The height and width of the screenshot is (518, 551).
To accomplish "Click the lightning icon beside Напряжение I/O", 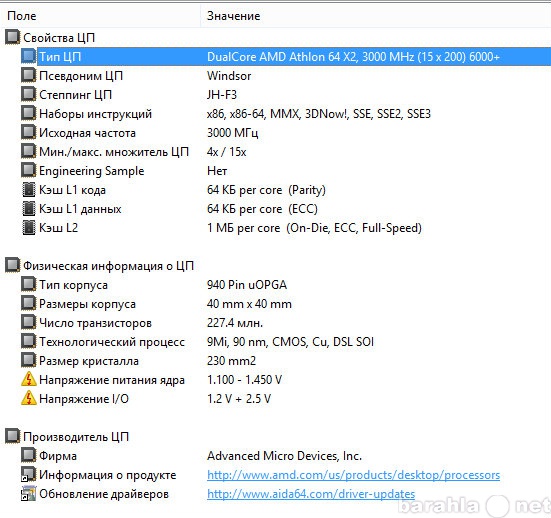I will tap(28, 398).
